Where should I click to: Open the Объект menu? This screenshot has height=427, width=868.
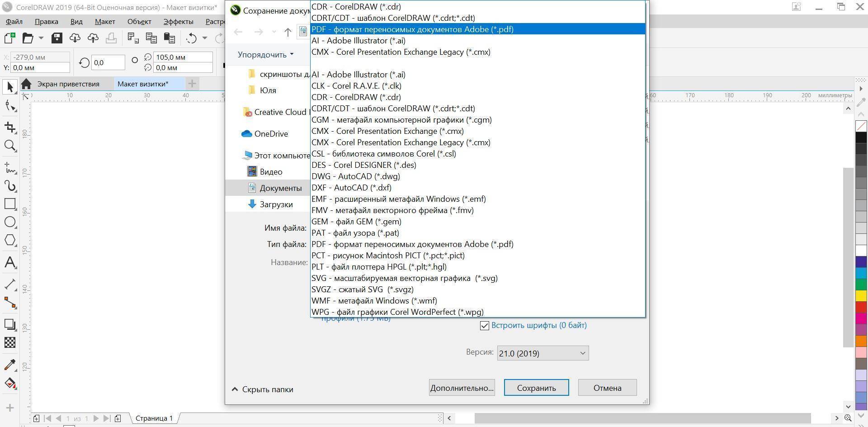139,21
